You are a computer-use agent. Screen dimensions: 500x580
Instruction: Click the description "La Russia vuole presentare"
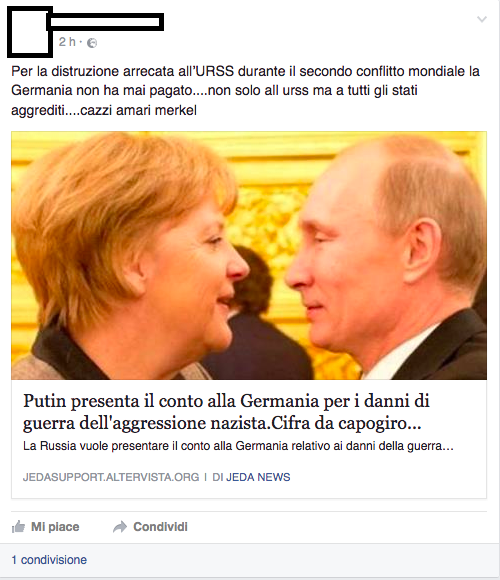click(238, 446)
